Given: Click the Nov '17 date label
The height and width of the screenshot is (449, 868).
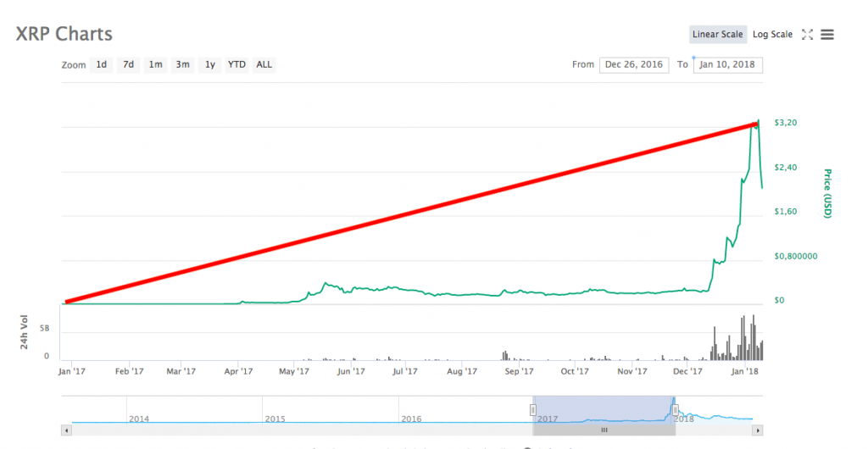Looking at the screenshot, I should pyautogui.click(x=632, y=372).
